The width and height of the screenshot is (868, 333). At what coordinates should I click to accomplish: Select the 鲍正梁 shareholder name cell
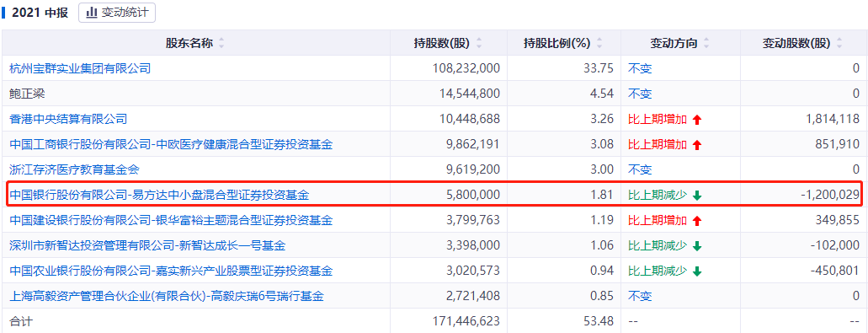(x=27, y=94)
